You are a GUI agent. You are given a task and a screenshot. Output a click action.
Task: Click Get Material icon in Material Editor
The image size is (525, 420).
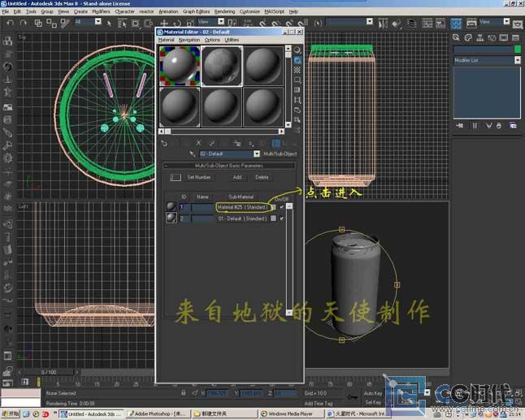coord(164,143)
